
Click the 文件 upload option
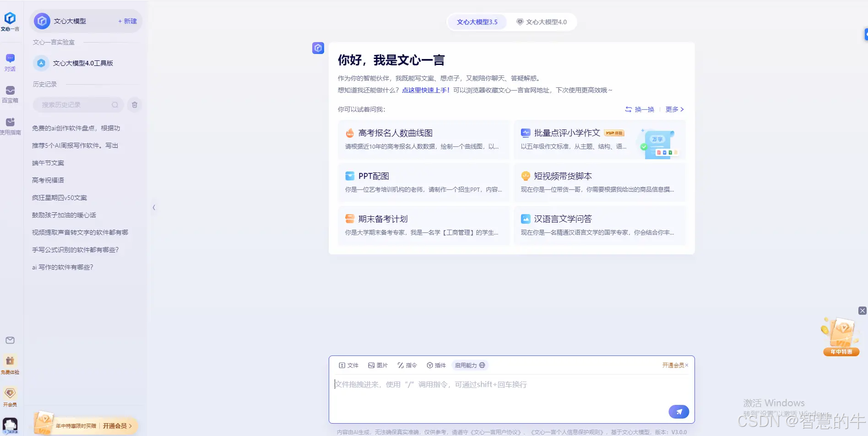[348, 365]
